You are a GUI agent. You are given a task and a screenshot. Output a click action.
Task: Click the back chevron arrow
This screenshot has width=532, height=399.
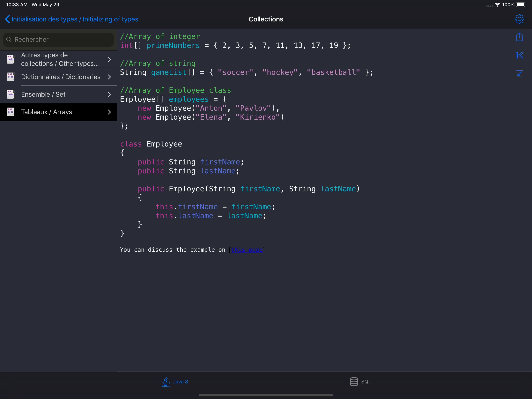[x=7, y=19]
